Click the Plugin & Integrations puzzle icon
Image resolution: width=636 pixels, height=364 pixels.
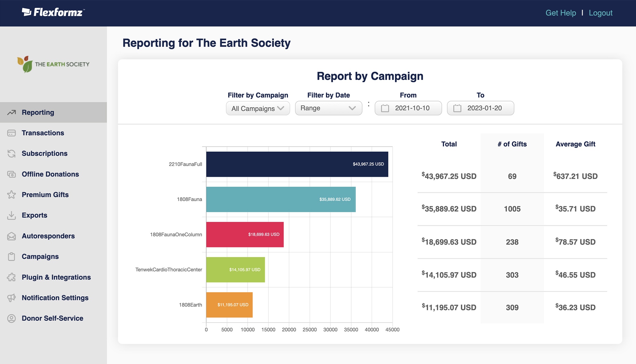coord(12,277)
